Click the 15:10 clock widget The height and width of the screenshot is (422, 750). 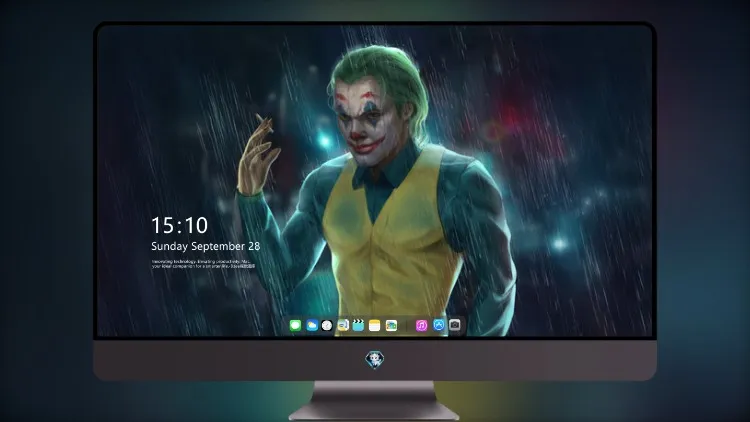pyautogui.click(x=179, y=225)
